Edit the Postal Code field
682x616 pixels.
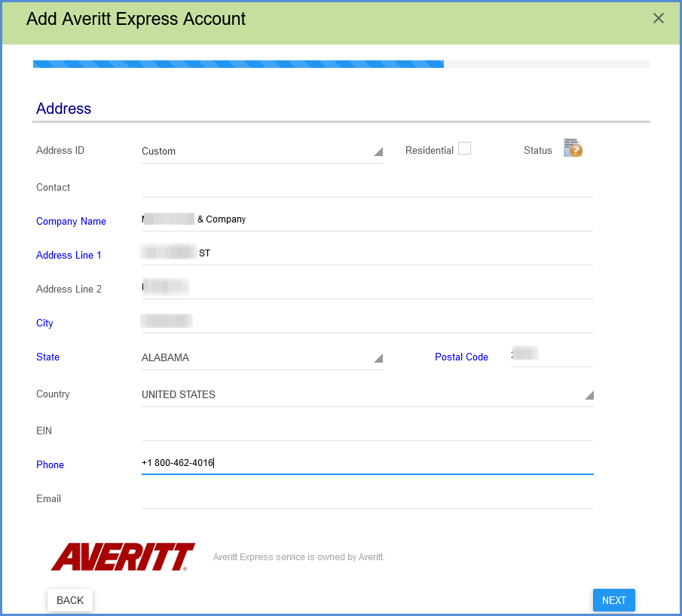pos(552,355)
